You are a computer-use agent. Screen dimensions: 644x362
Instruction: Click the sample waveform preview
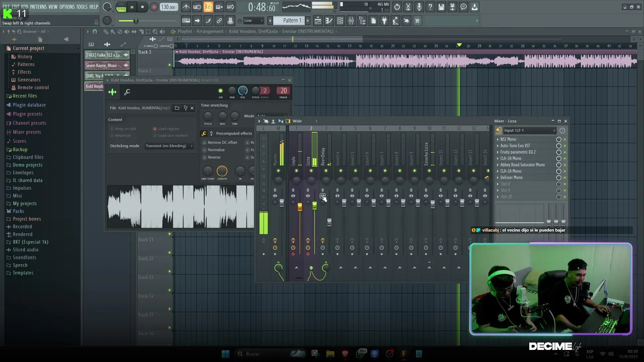[x=181, y=207]
